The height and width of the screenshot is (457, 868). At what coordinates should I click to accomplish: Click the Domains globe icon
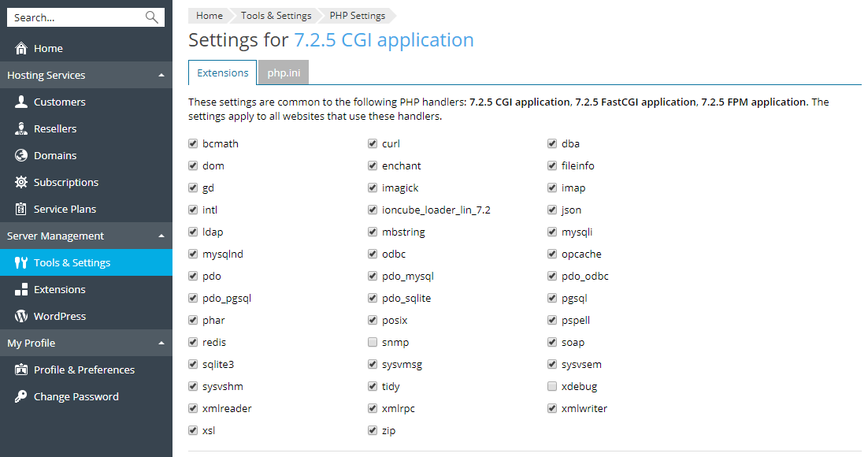[21, 156]
